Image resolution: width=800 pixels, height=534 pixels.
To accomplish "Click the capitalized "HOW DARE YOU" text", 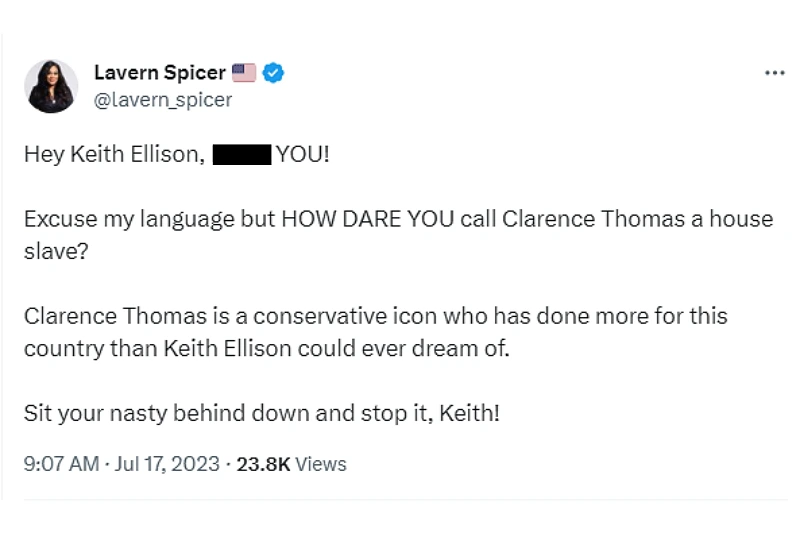I will click(367, 219).
